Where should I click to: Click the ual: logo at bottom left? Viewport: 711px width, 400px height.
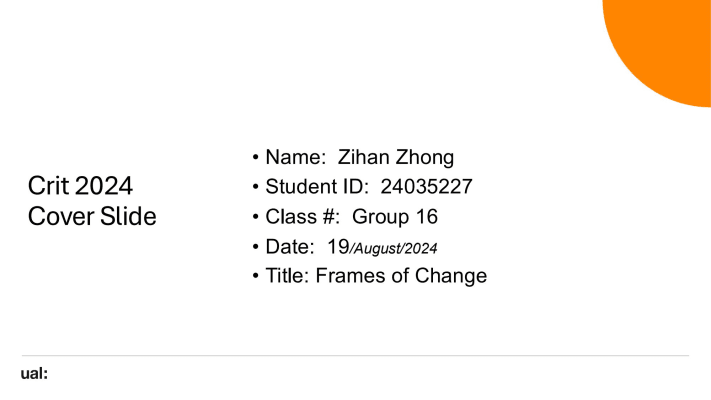tap(34, 374)
